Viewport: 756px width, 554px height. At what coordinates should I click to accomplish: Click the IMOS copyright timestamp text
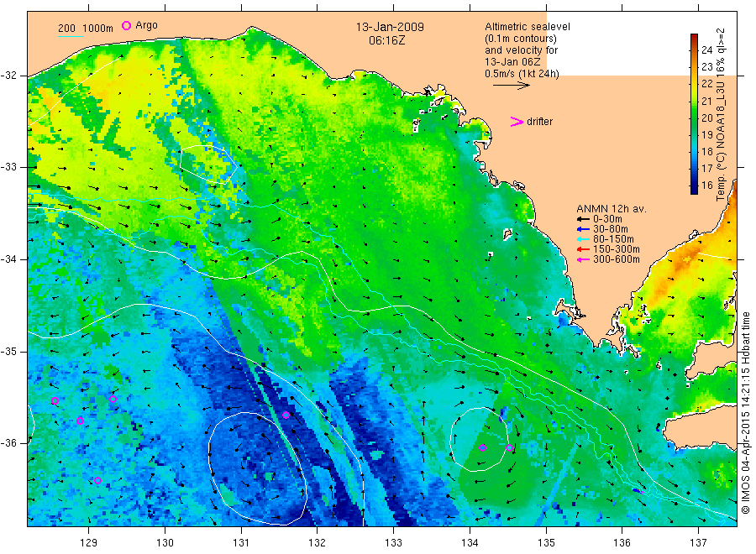(x=745, y=413)
